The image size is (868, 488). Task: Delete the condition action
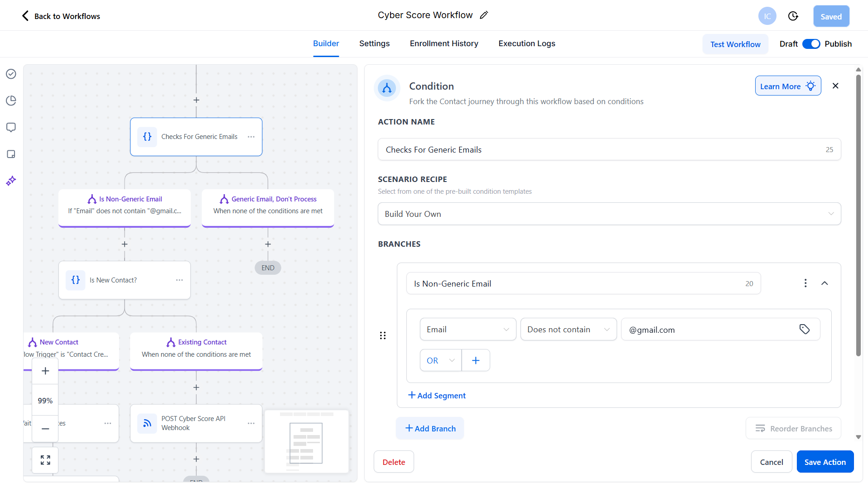[x=394, y=462]
